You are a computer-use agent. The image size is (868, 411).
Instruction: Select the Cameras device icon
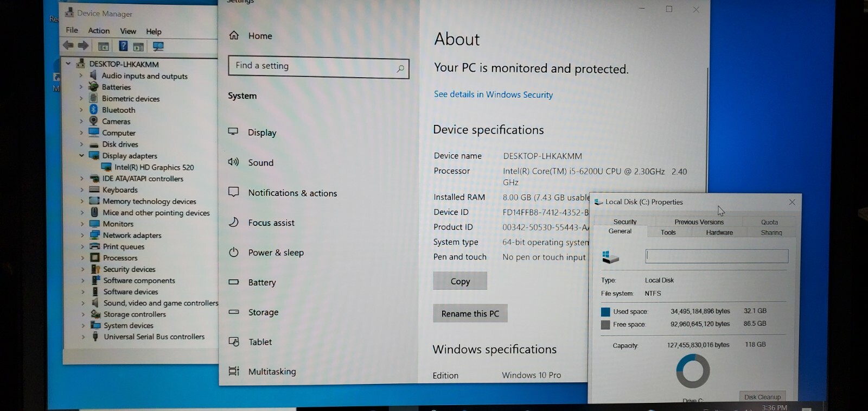[94, 121]
